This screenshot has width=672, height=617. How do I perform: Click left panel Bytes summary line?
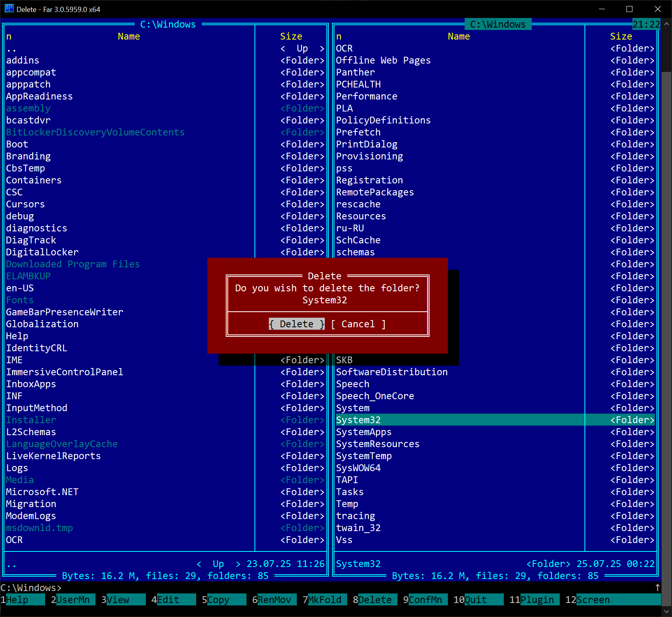[165, 576]
